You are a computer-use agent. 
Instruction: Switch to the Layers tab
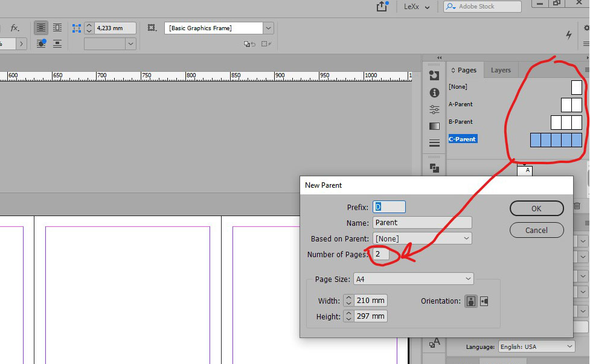point(501,70)
